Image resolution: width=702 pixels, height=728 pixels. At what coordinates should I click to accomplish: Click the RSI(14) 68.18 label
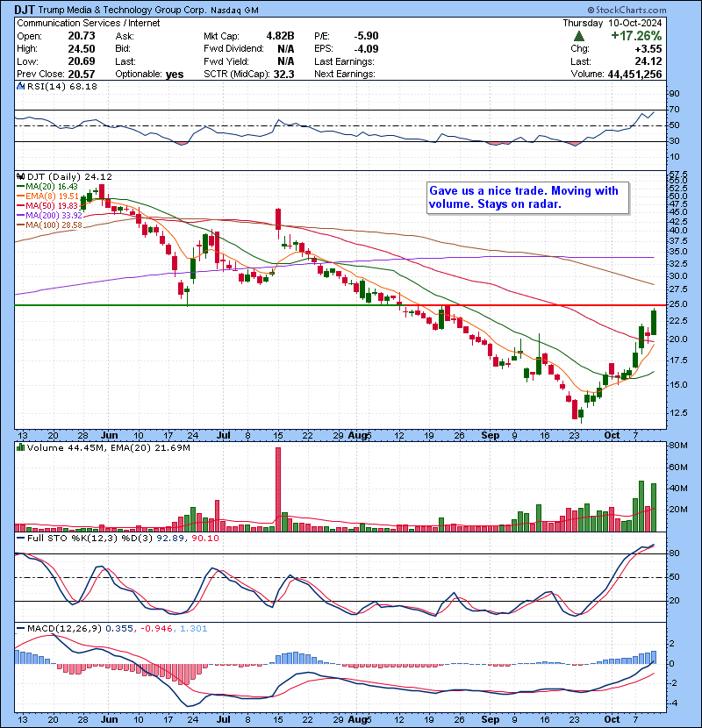62,86
